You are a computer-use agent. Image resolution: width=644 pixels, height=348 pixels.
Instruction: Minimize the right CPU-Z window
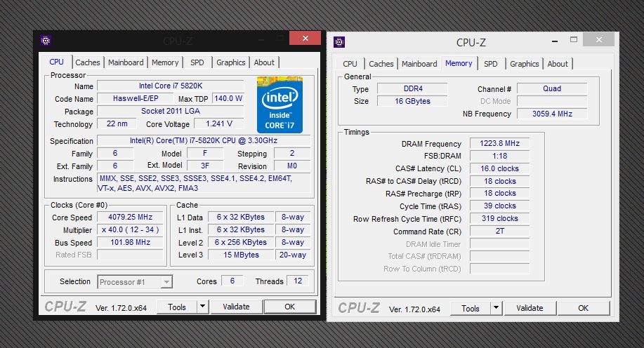[555, 41]
